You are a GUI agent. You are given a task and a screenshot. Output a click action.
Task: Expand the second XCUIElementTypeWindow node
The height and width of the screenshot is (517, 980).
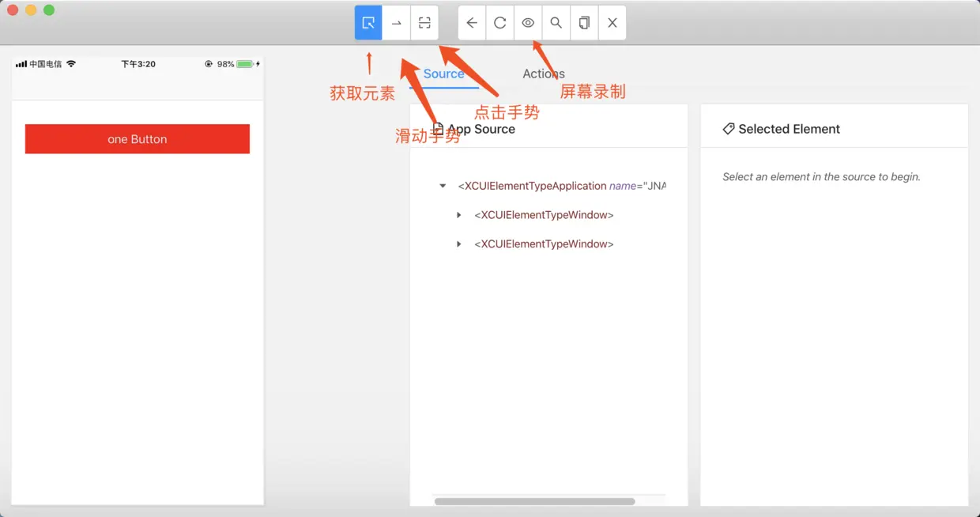pyautogui.click(x=459, y=243)
